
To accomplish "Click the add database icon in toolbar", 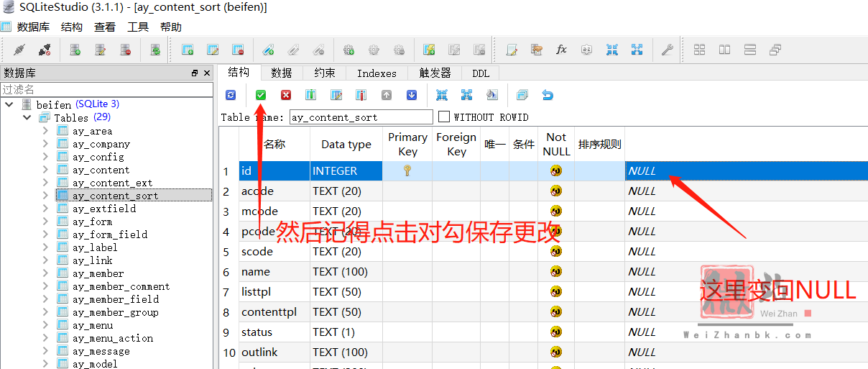I will coord(75,50).
